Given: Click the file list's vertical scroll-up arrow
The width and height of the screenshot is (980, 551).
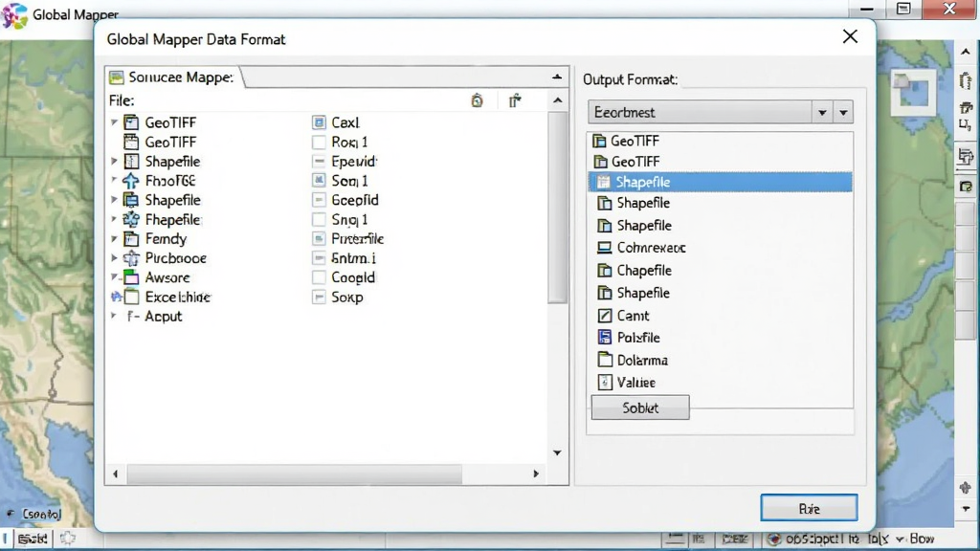Looking at the screenshot, I should tap(558, 100).
